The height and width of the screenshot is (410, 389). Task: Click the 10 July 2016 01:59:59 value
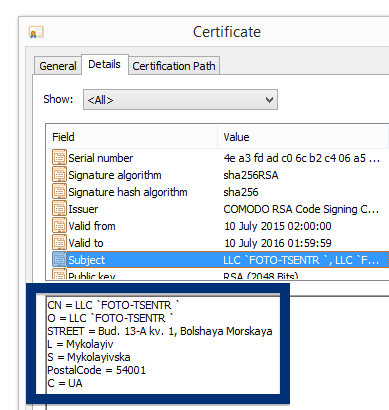coord(278,243)
